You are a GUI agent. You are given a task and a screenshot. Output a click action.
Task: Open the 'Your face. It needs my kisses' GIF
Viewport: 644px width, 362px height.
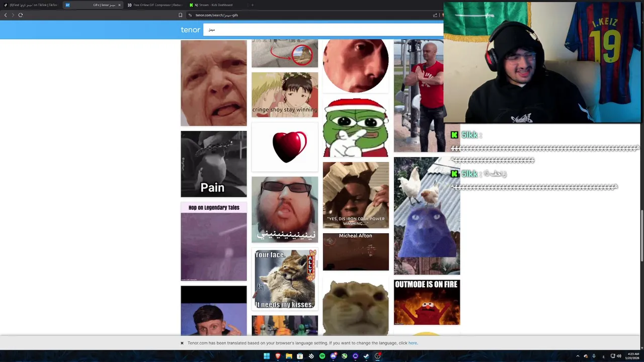point(285,279)
